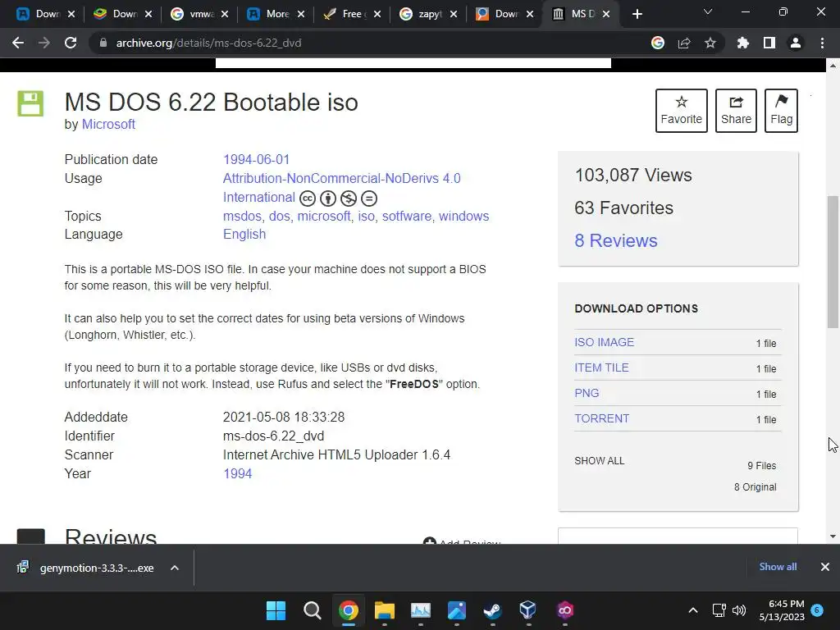Click the network tray icon
840x630 pixels.
pyautogui.click(x=719, y=610)
